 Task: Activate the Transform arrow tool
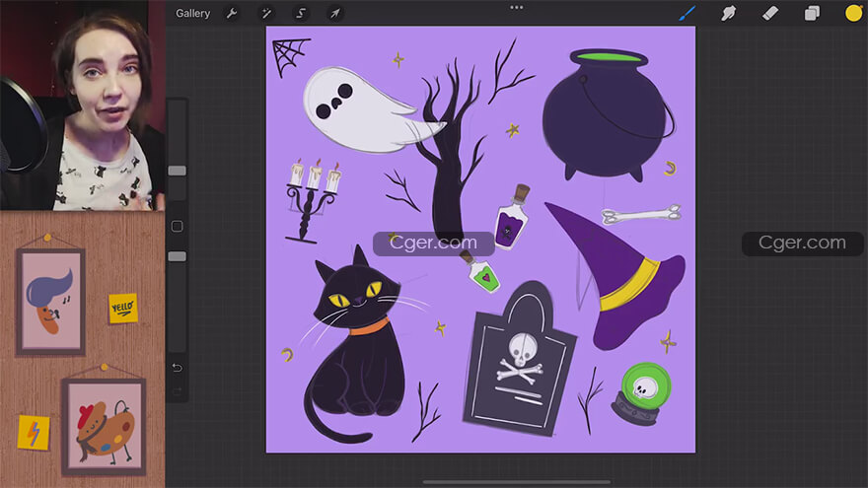pyautogui.click(x=334, y=14)
